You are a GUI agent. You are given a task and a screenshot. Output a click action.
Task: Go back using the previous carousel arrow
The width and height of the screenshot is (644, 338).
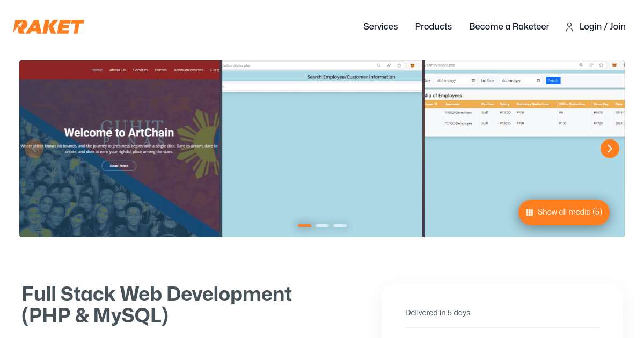pos(34,149)
